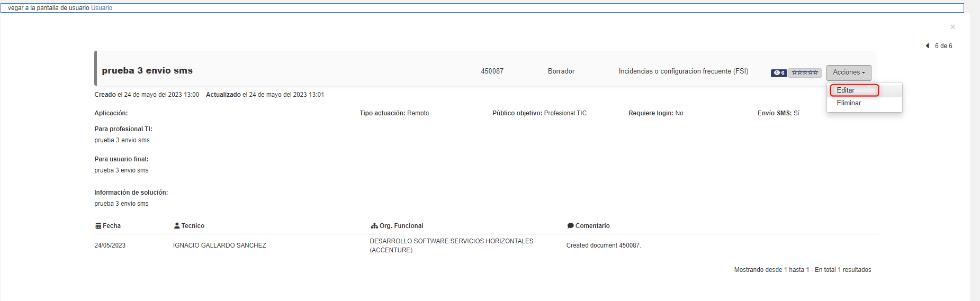This screenshot has height=301, width=980.
Task: Click the 'Requiere login: No' field
Action: click(656, 113)
